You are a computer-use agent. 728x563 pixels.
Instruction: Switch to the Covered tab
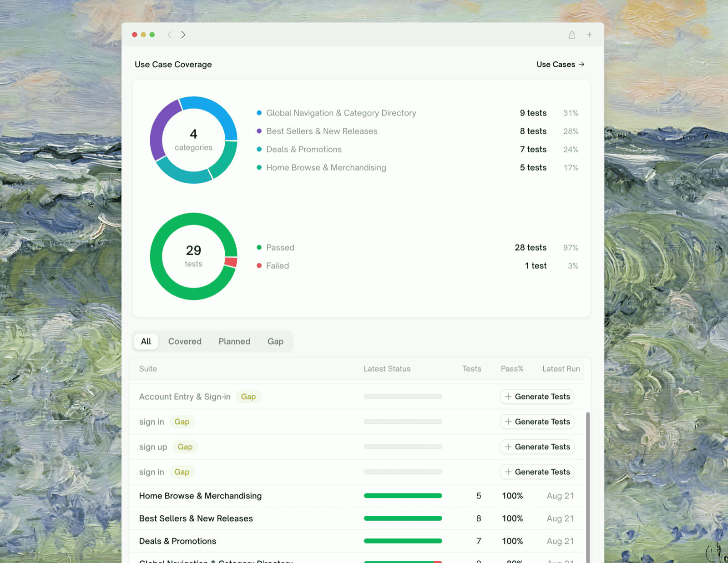(185, 341)
